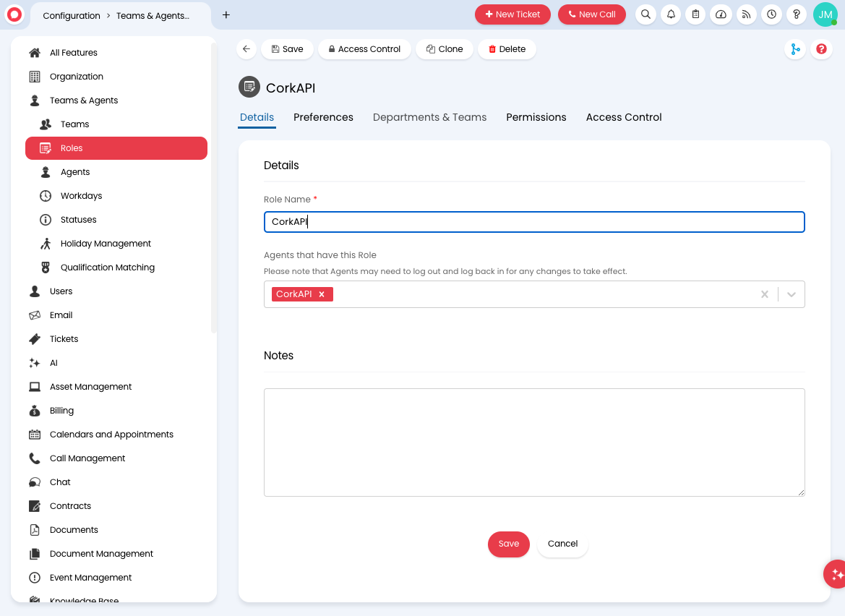Click the Role Name input field

click(534, 222)
